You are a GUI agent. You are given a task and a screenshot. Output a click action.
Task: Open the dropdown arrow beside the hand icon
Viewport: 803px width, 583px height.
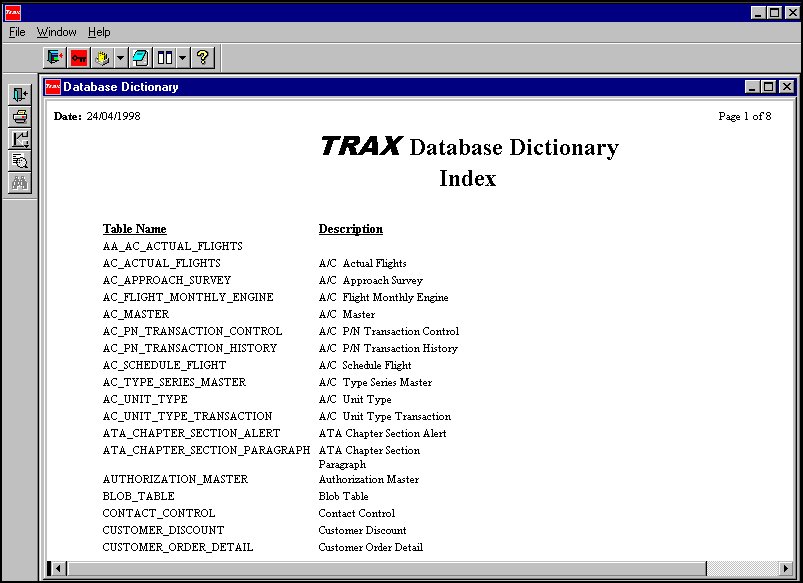(x=120, y=57)
